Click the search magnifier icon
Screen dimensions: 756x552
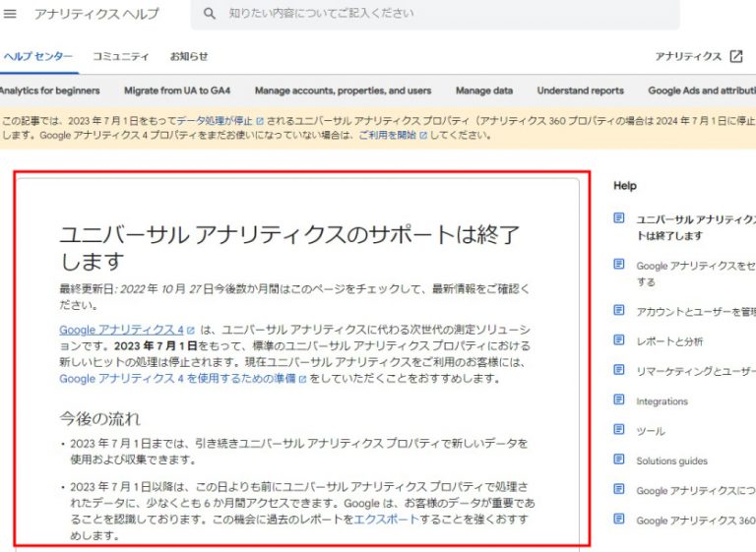(x=209, y=14)
